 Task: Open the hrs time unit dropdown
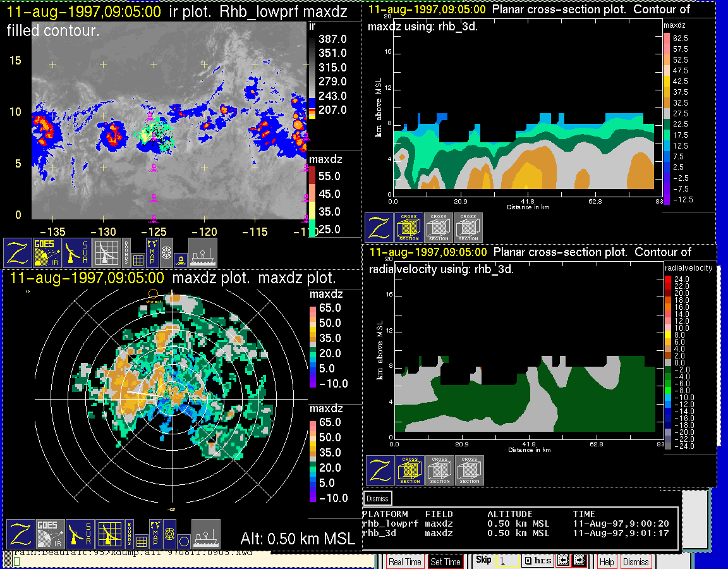point(537,561)
